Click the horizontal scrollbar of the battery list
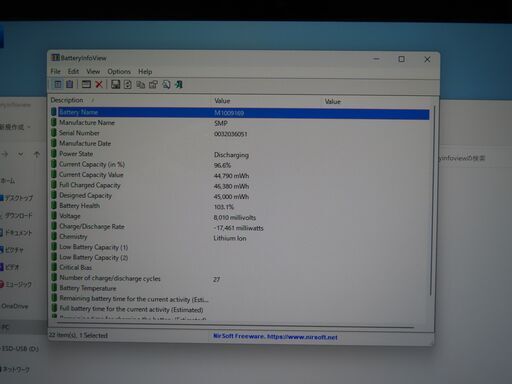The height and width of the screenshot is (384, 512). tap(235, 325)
